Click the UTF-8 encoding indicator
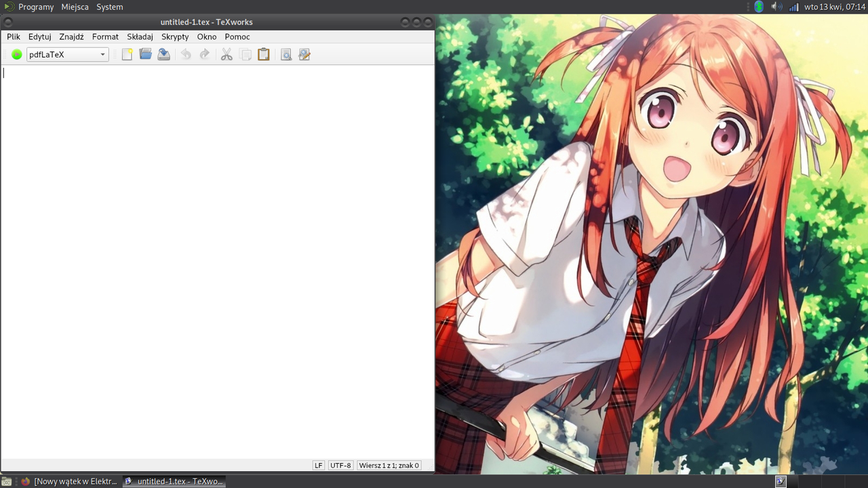The image size is (868, 488). click(340, 466)
